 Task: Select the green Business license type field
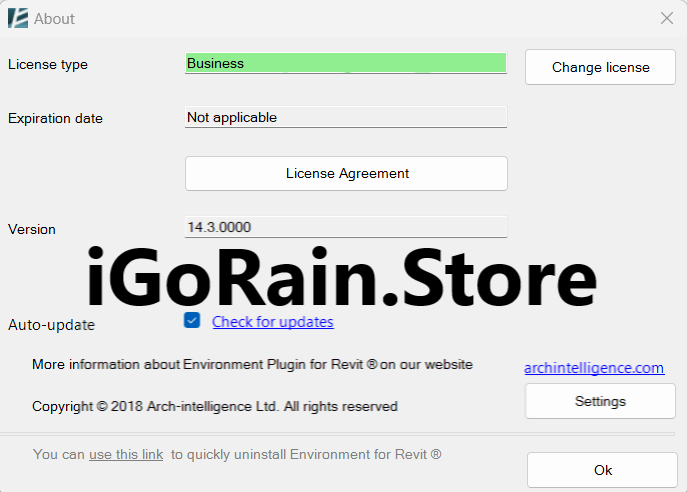point(346,63)
